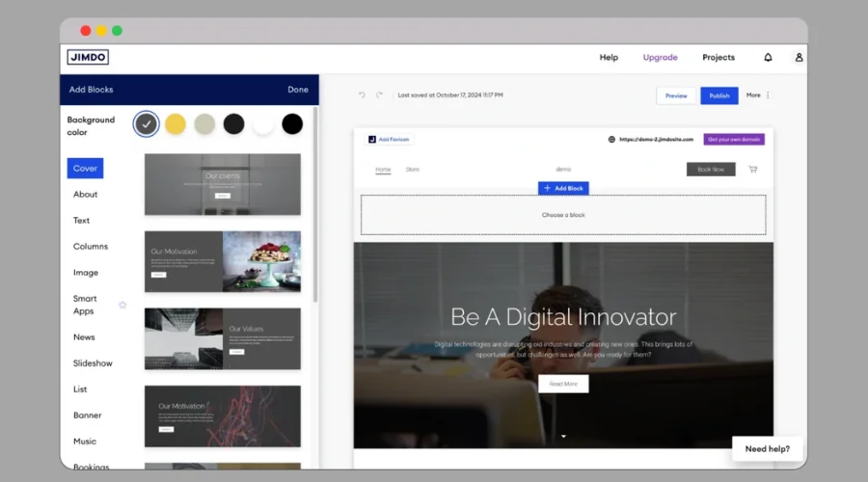Open the Projects menu

[719, 57]
